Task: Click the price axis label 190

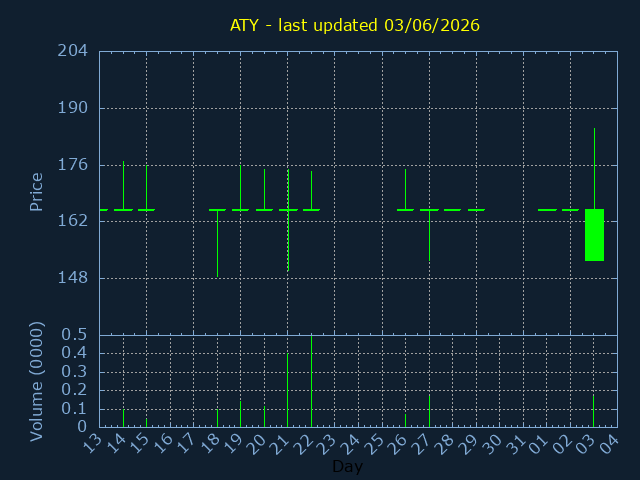Action: pyautogui.click(x=73, y=108)
